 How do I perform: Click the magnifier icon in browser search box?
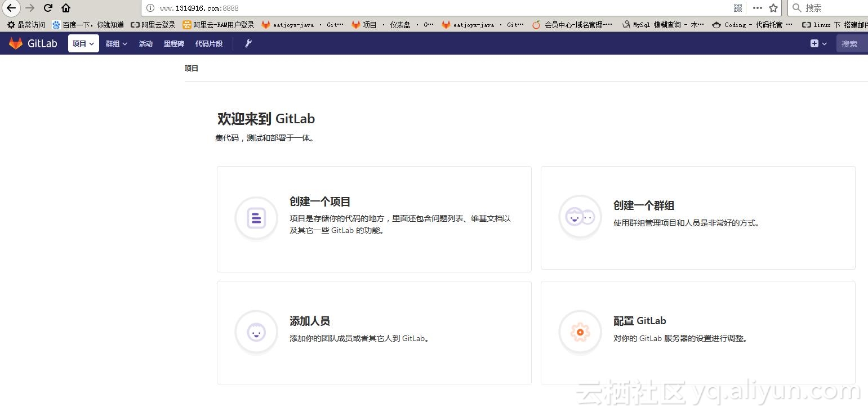point(797,7)
